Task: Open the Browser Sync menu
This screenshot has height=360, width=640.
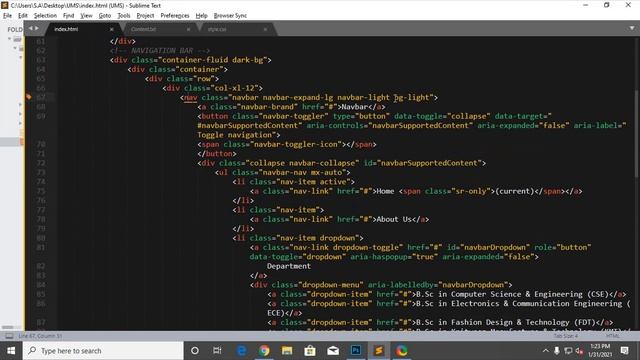Action: pos(230,16)
